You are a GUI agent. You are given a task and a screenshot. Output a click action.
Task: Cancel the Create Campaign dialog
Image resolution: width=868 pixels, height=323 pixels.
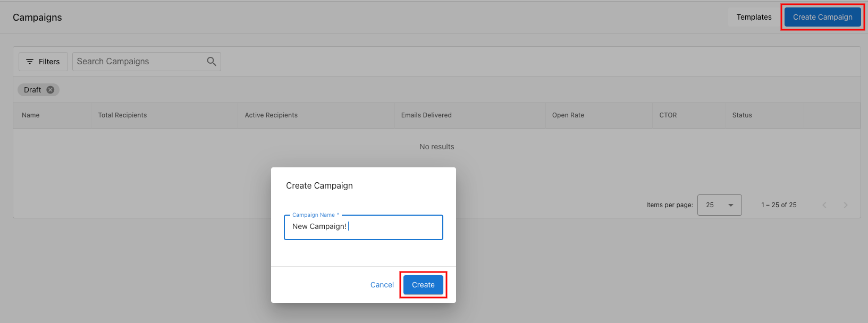coord(382,285)
